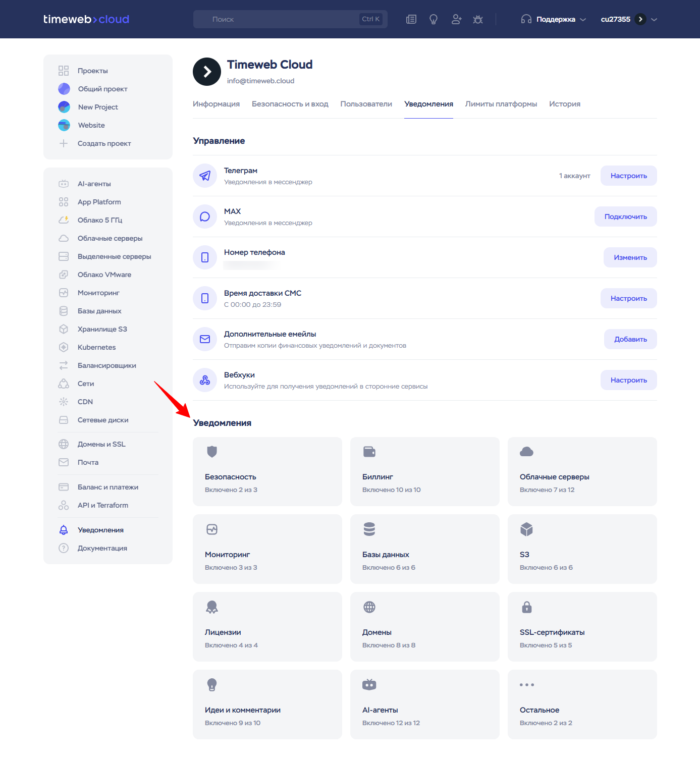Click the Kubernetes sidebar icon

pos(64,347)
